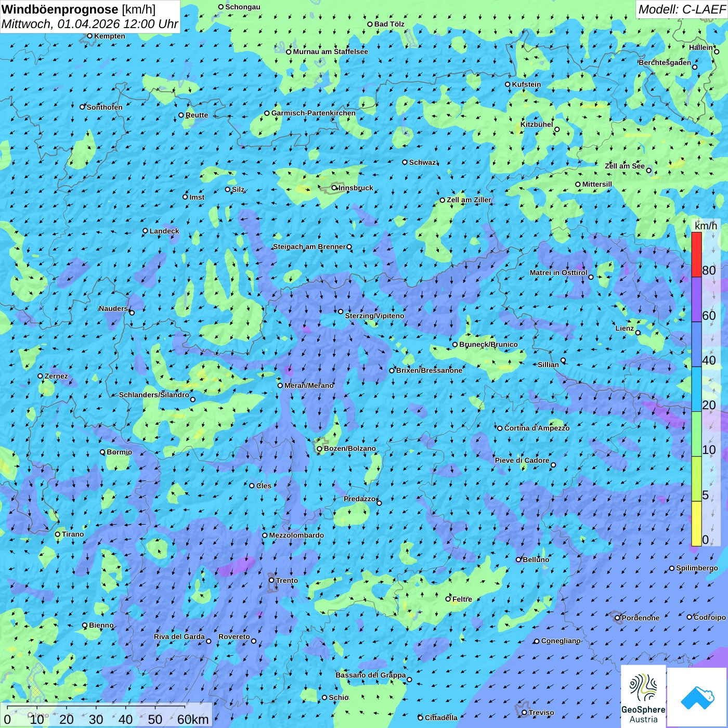Click the Sterzing/Vipiteno label

click(374, 316)
